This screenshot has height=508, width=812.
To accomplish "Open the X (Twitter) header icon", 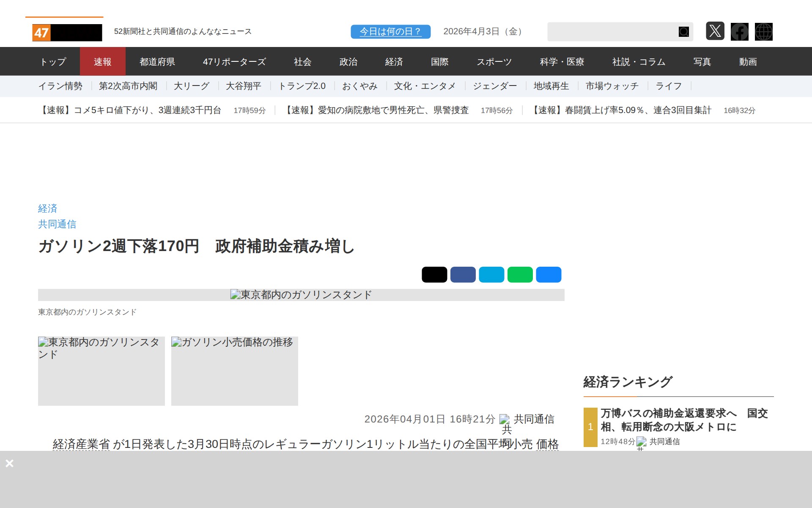I will (x=715, y=31).
